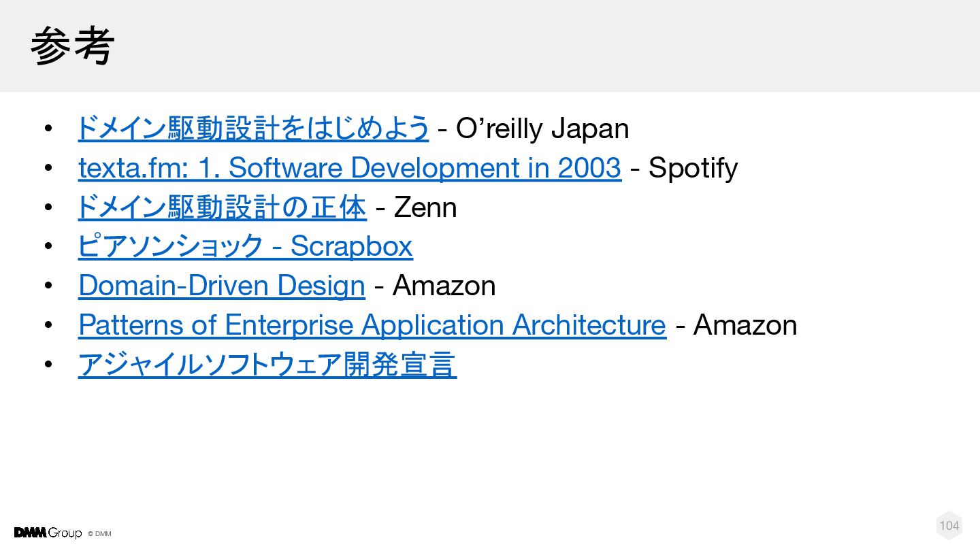Image resolution: width=980 pixels, height=551 pixels.
Task: Follow the ドメイン駆動設計の正体 link
Action: click(x=222, y=207)
